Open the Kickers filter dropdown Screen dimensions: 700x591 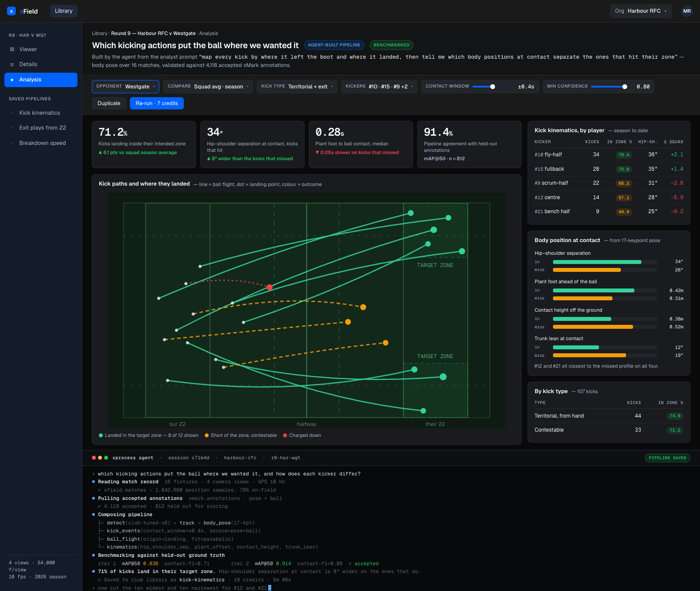(x=379, y=87)
